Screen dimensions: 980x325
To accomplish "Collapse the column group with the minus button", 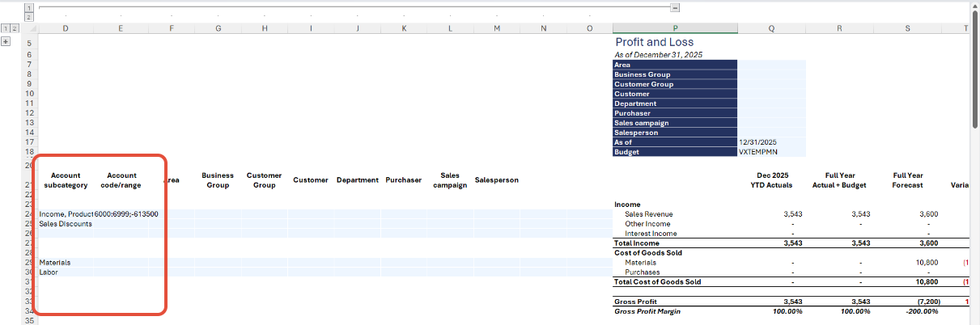I will (675, 7).
